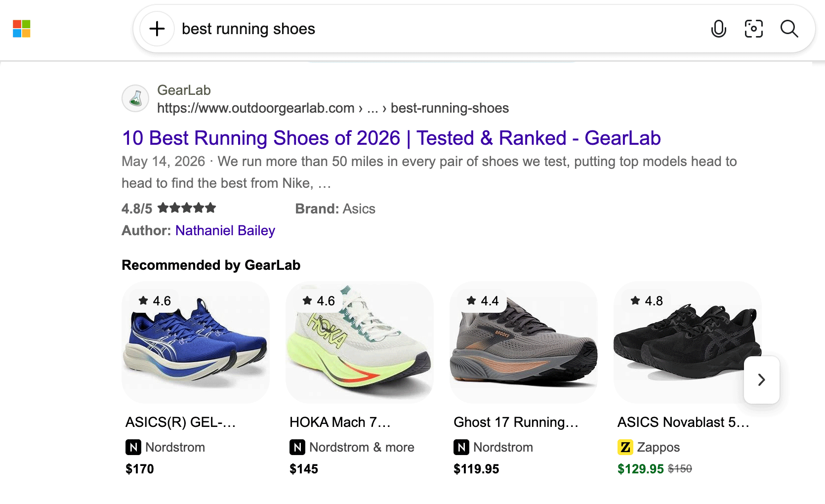Click the crossed-out $150 price
The width and height of the screenshot is (825, 504).
coord(680,468)
